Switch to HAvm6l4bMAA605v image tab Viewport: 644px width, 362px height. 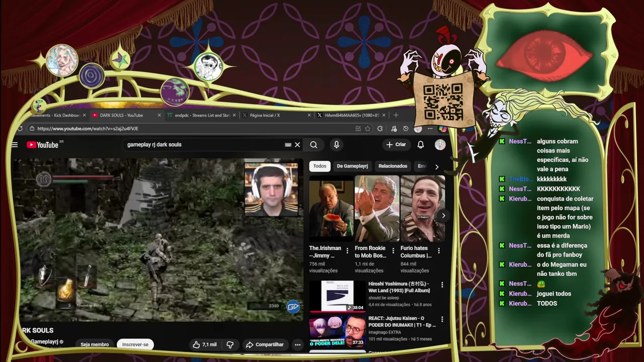[351, 115]
